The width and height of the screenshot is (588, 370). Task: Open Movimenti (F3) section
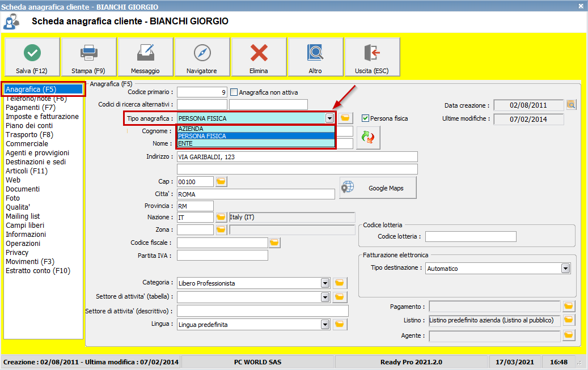[x=30, y=262]
